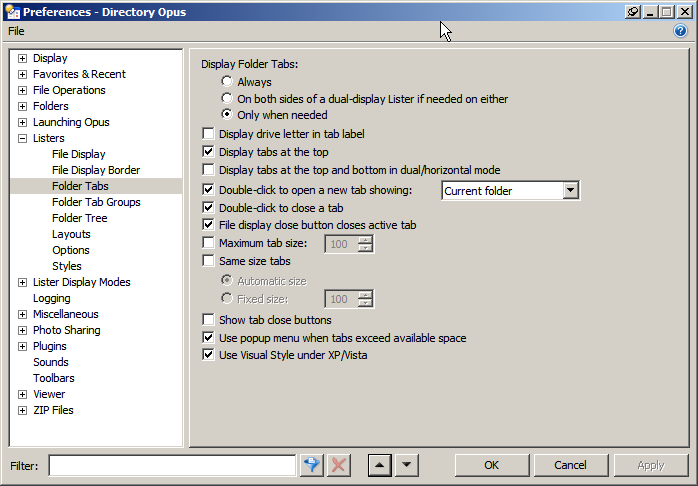Expand the Miscellaneous node
Viewport: 698px width, 486px height.
(x=22, y=314)
